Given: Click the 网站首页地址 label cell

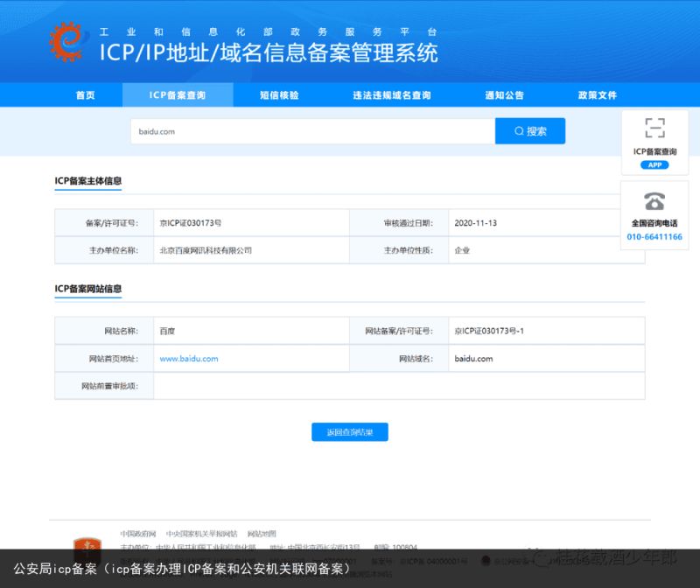Looking at the screenshot, I should (x=104, y=359).
